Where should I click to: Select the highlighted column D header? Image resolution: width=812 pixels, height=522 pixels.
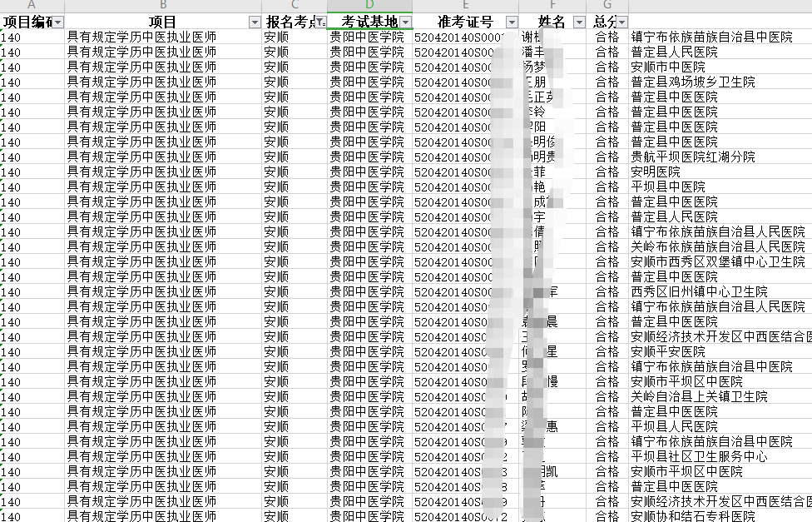point(369,6)
